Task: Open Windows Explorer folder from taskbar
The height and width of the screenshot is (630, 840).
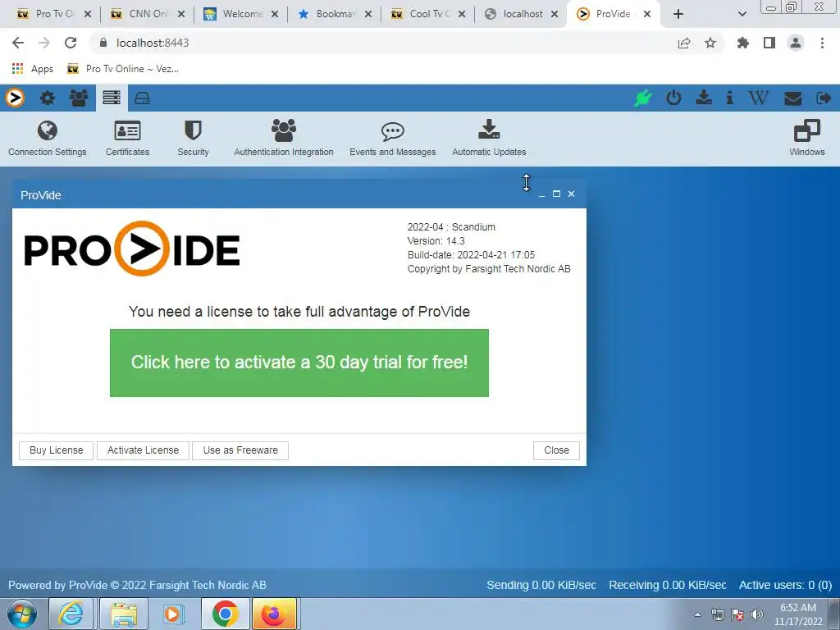Action: pyautogui.click(x=123, y=614)
